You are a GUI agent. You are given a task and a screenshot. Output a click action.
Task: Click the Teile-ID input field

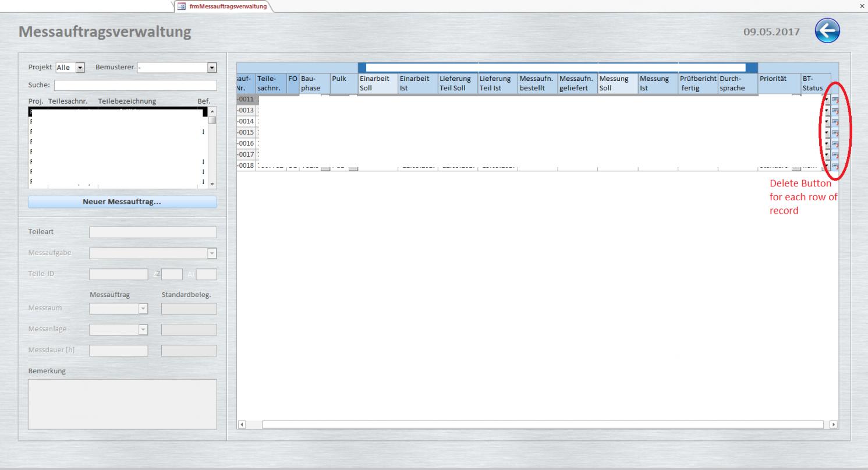[x=119, y=274]
